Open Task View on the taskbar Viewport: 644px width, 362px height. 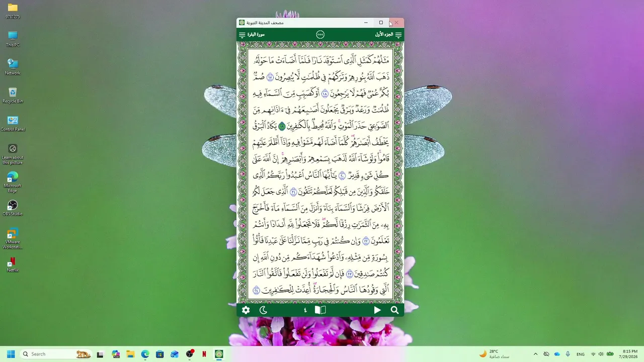click(100, 354)
